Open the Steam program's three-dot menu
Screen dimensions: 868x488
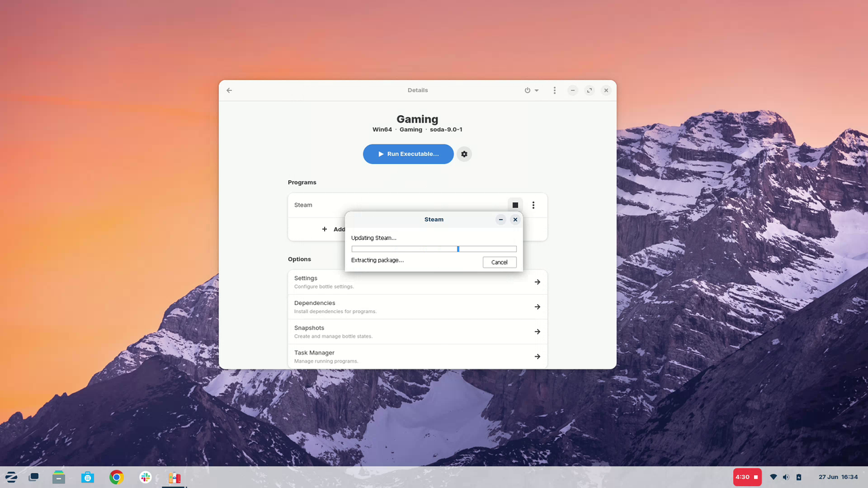click(534, 205)
